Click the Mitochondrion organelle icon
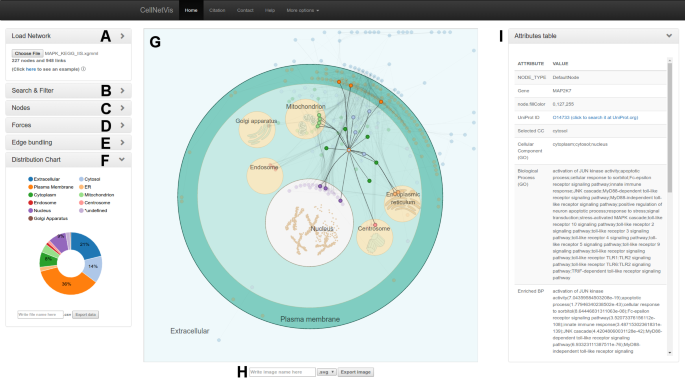 [x=305, y=120]
